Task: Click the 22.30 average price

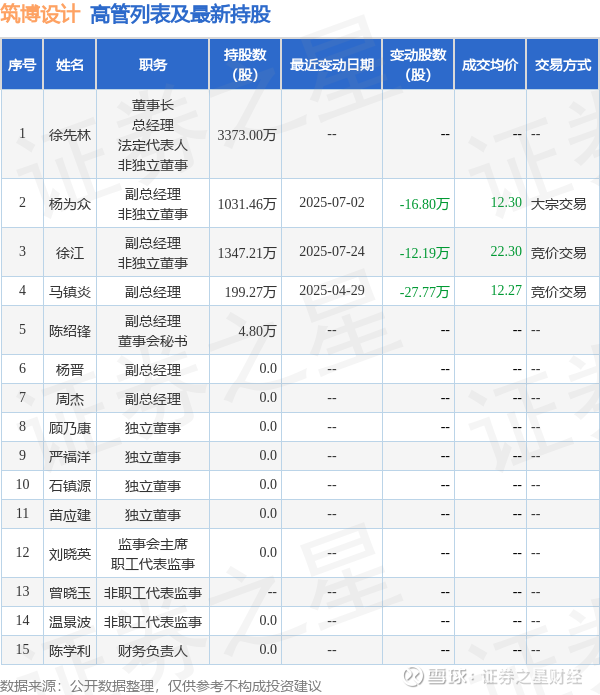Action: click(x=506, y=251)
